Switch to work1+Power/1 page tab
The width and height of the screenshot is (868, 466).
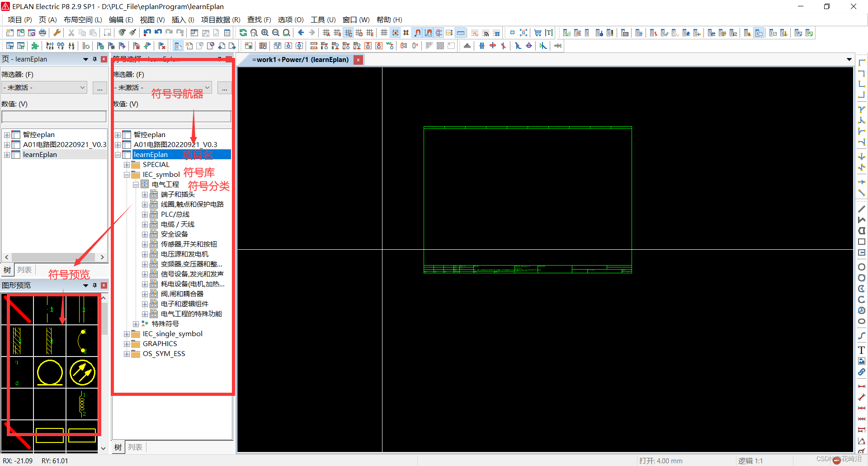[300, 60]
